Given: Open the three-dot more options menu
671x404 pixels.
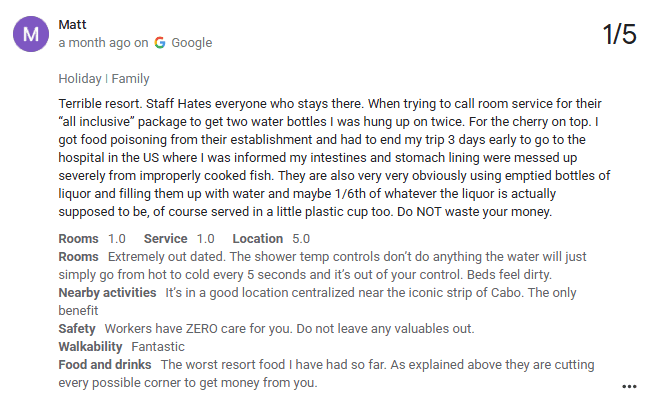Looking at the screenshot, I should (x=629, y=386).
